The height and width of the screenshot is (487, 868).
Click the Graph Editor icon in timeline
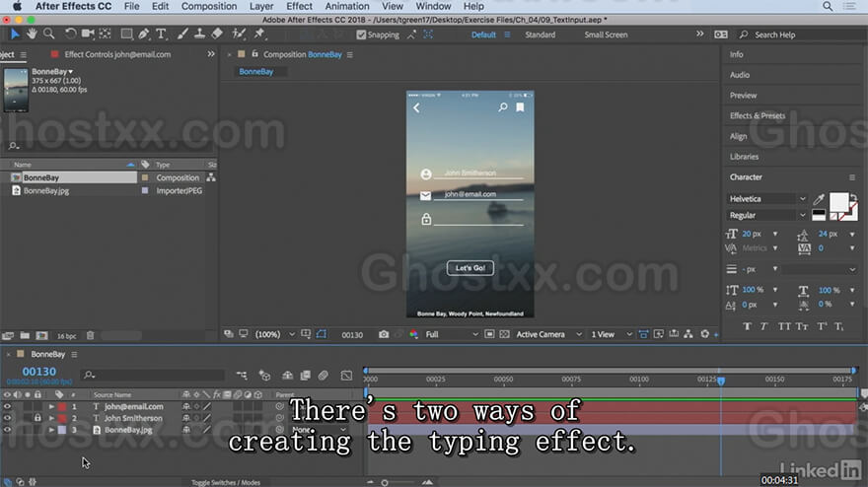point(346,376)
